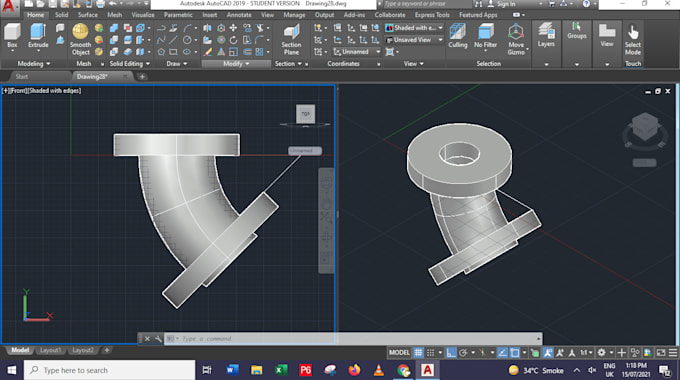The width and height of the screenshot is (680, 380).
Task: Open the Unsaved View dropdown
Action: [x=414, y=40]
